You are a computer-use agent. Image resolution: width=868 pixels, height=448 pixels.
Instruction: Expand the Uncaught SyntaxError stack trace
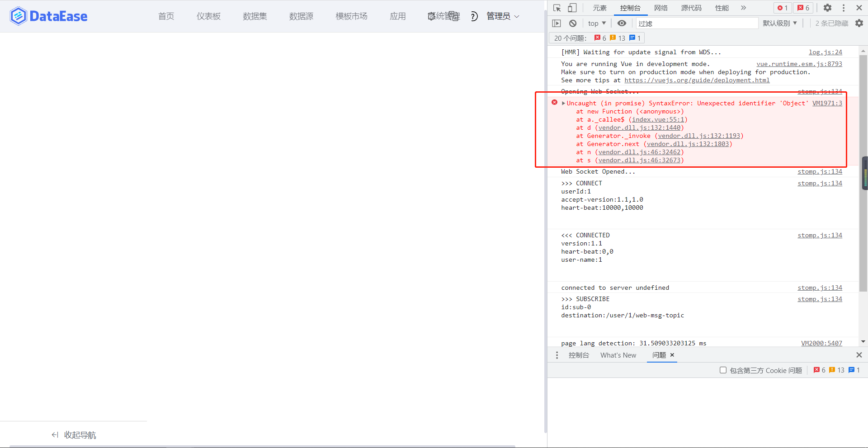point(563,103)
